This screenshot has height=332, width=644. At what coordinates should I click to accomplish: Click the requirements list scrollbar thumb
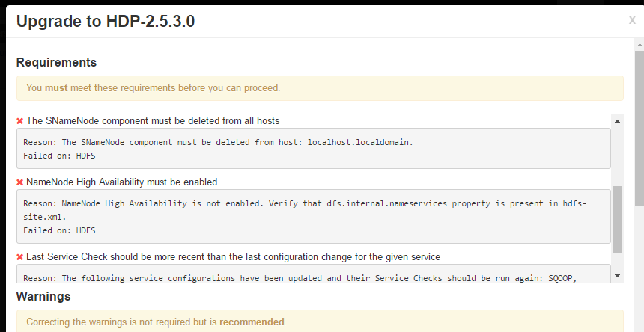coord(617,219)
